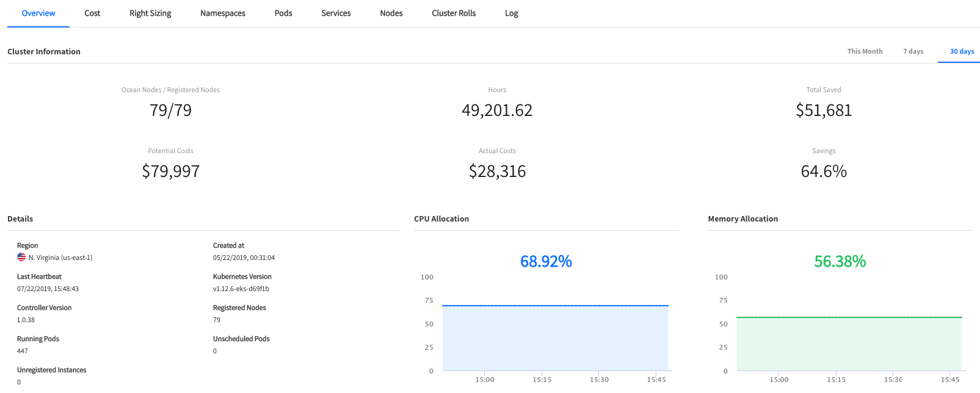Click the CPU Allocation blue chart area
This screenshot has height=393, width=980.
(x=555, y=338)
